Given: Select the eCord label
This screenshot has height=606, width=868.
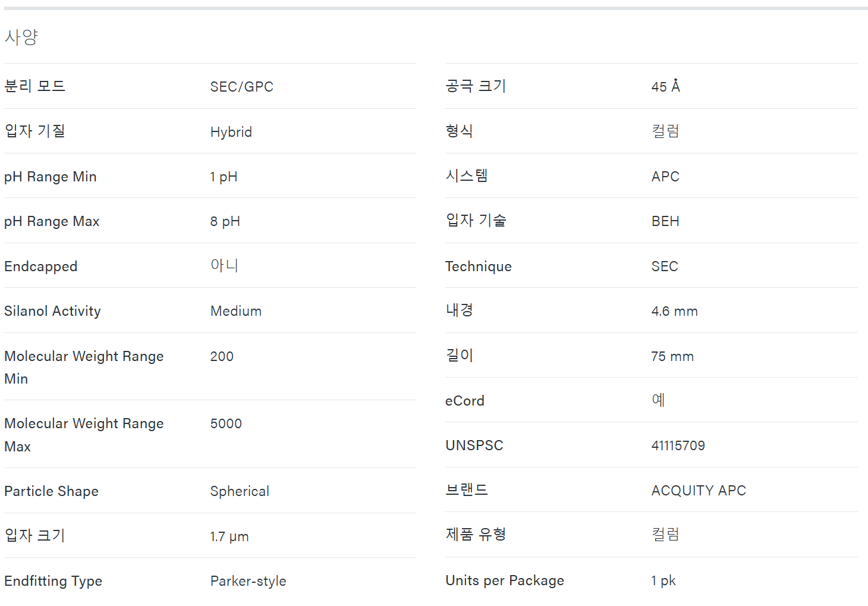Looking at the screenshot, I should pyautogui.click(x=465, y=401).
